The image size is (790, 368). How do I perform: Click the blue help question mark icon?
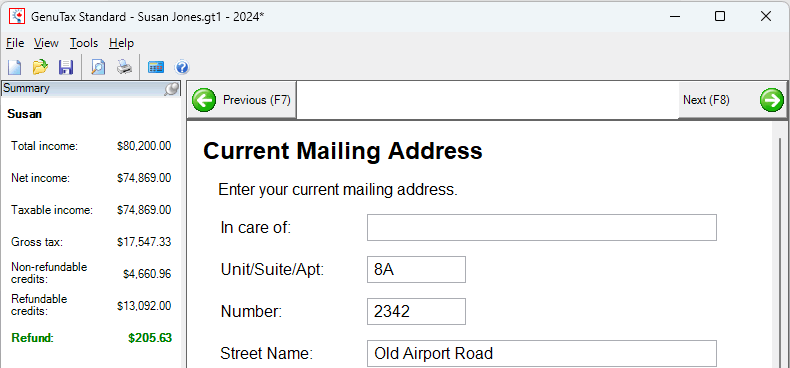[181, 67]
